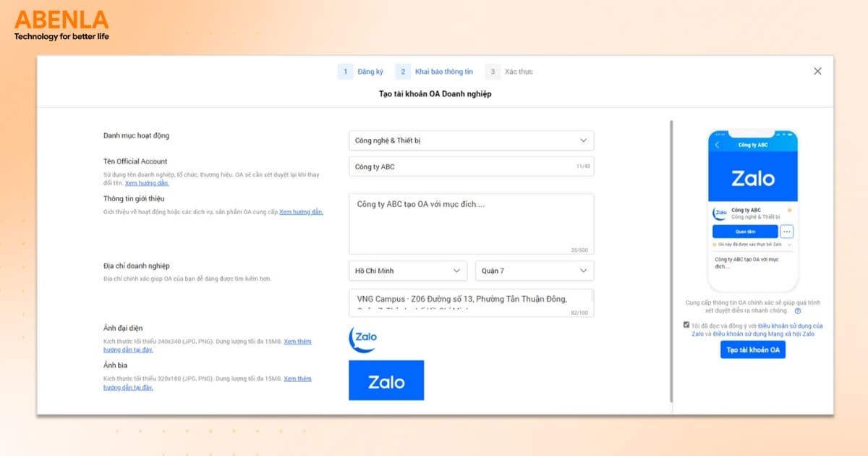Open Xem hướng dẫn link under Tên Official Account

(x=147, y=183)
